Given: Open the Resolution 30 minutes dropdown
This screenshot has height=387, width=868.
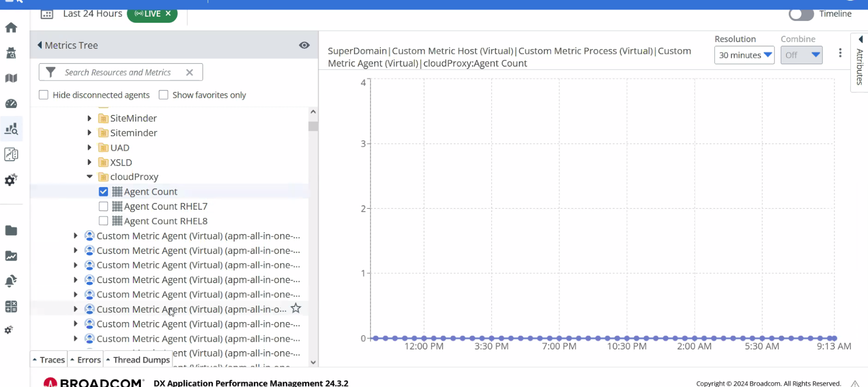Looking at the screenshot, I should tap(744, 55).
